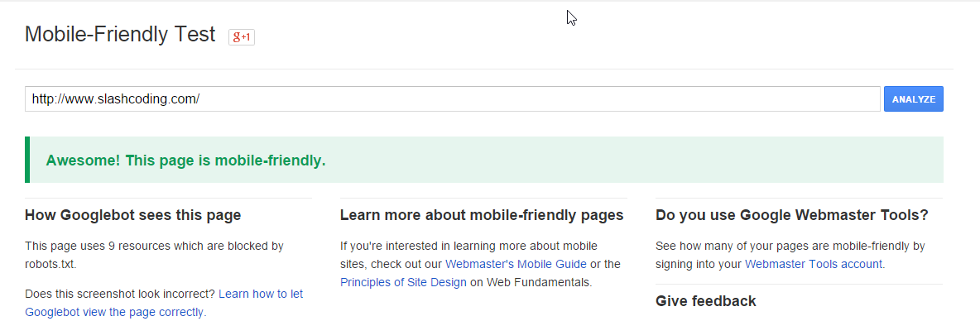Click the dark green bar on result banner
Screen dimensions: 980x321
(x=27, y=160)
